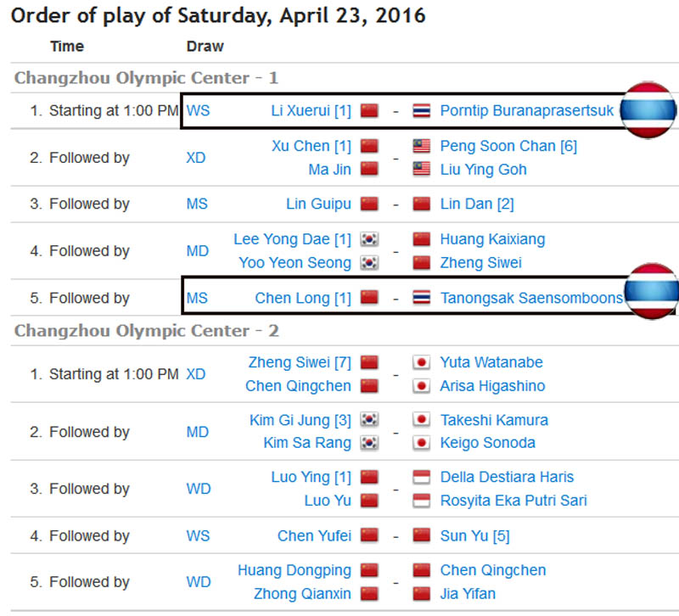Image resolution: width=679 pixels, height=616 pixels.
Task: Click the Malaysia flag beside Peng Soon Chan
Action: point(422,146)
